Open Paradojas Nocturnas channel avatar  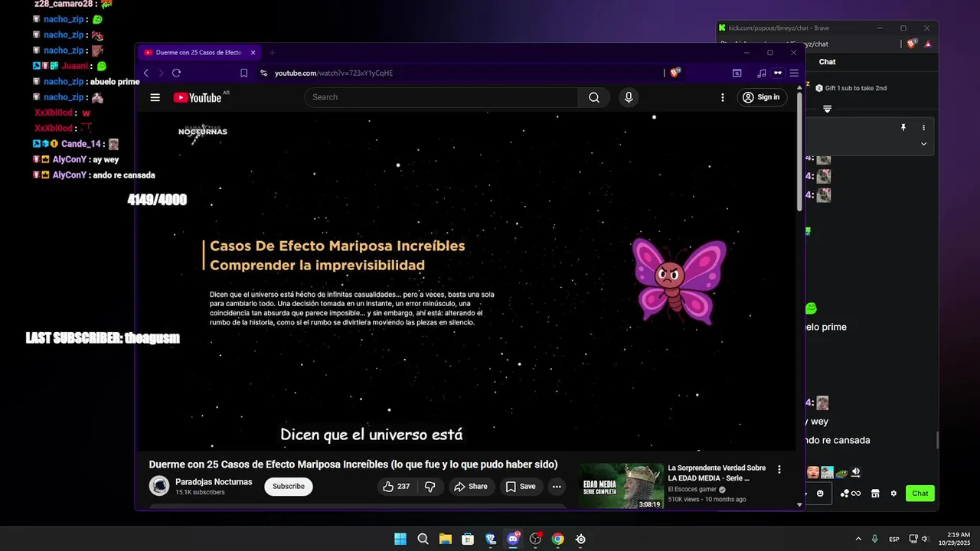[159, 486]
